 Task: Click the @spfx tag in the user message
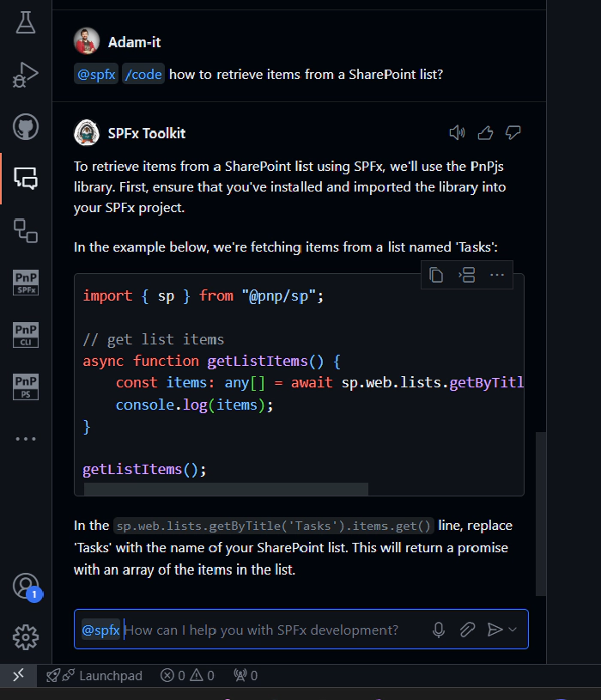[x=96, y=74]
